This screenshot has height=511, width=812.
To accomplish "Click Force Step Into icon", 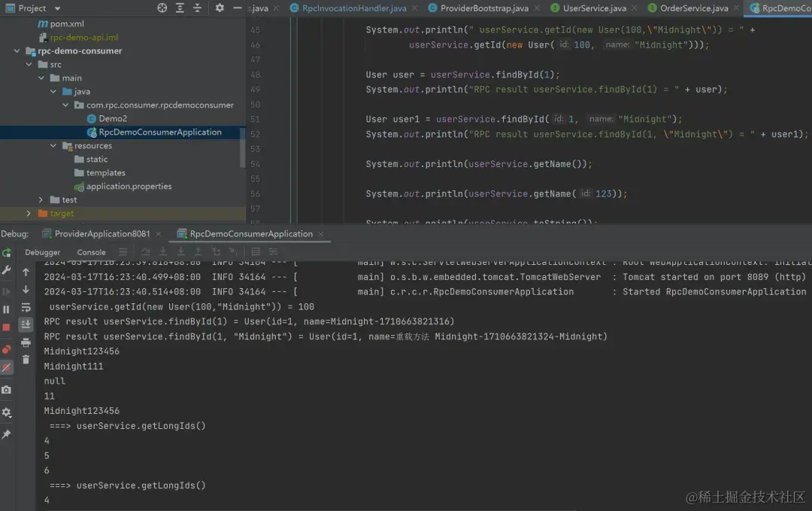I will coord(180,252).
